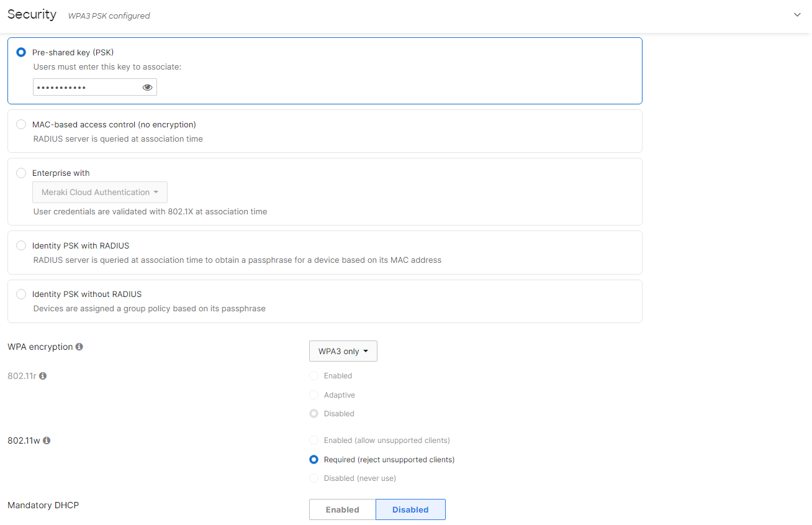Click 'Devices are assigned a group policy' description
The height and width of the screenshot is (525, 812).
click(x=149, y=308)
